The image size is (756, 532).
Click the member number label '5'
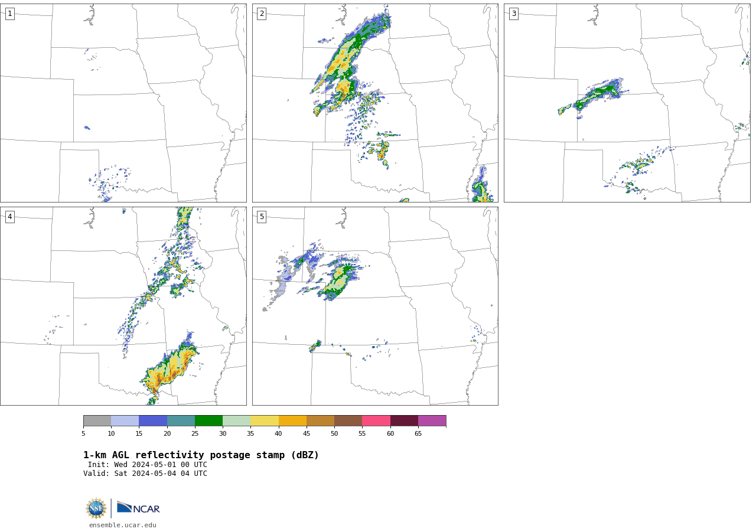click(x=262, y=217)
